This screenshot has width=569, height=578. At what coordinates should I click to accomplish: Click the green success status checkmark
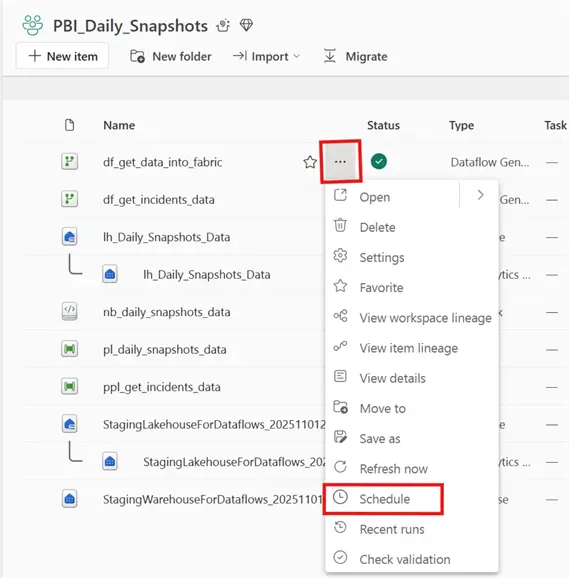point(379,161)
